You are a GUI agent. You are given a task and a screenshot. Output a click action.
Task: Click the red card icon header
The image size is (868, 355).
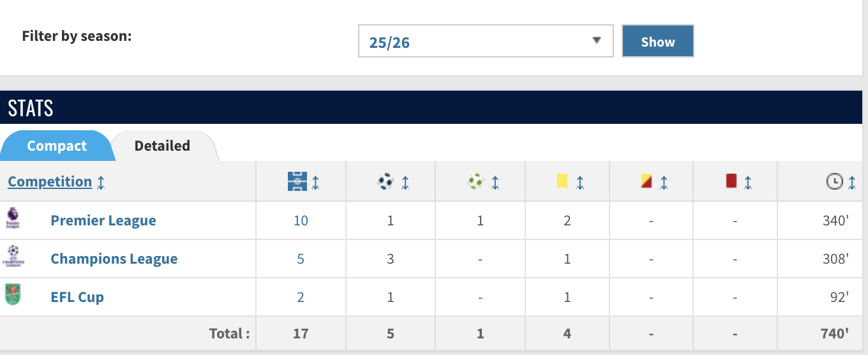[731, 181]
